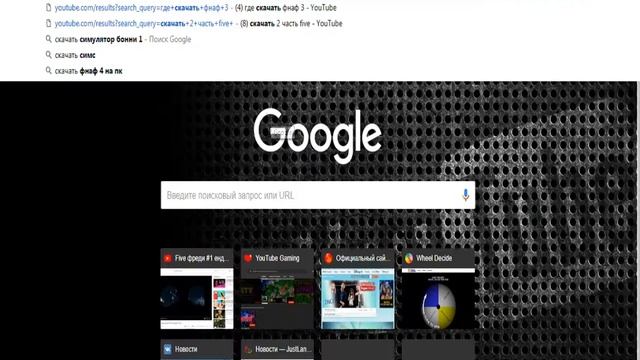Screen dimensions: 640x360
Task: Open the VK Новости tile
Action: pos(197,349)
